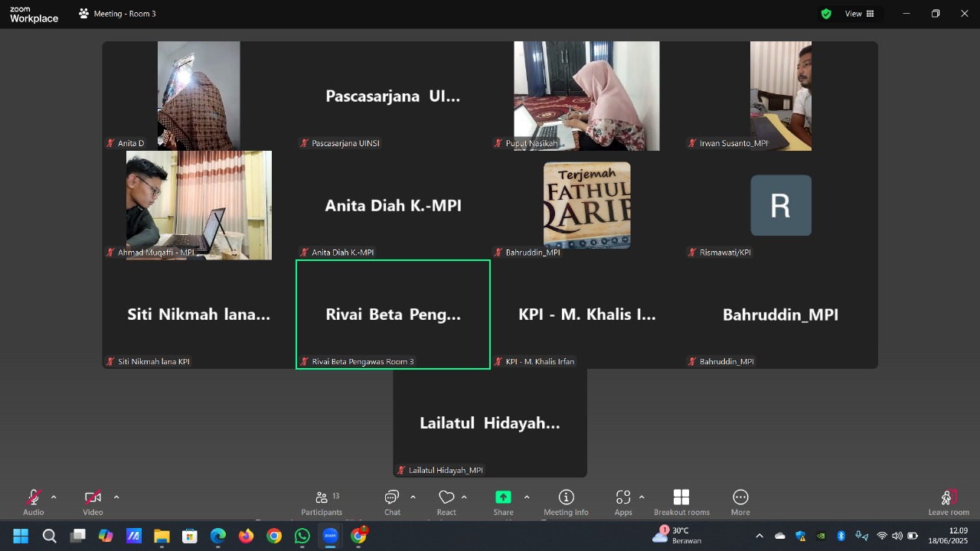Open the View layout menu

click(x=858, y=14)
